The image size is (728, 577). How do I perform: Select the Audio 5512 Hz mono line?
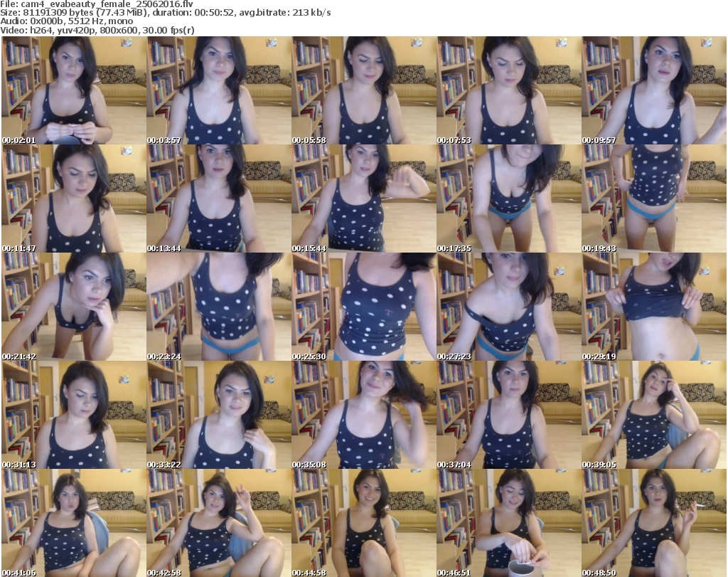pyautogui.click(x=67, y=21)
